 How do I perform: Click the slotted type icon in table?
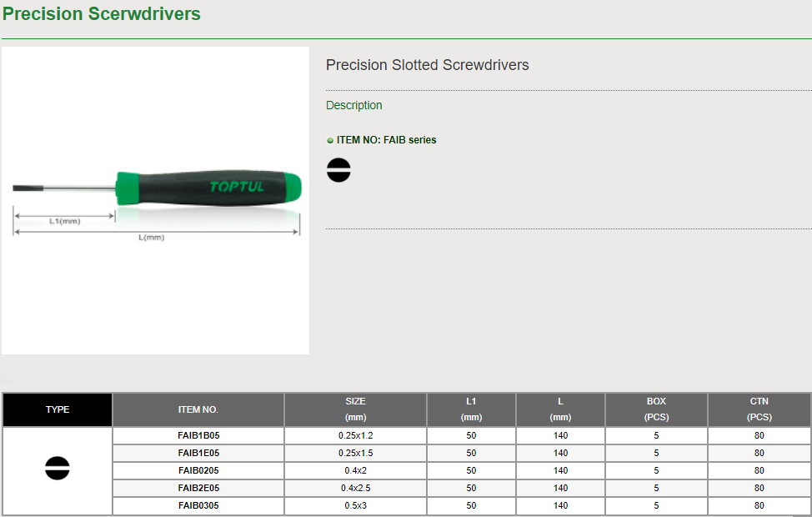pos(58,469)
